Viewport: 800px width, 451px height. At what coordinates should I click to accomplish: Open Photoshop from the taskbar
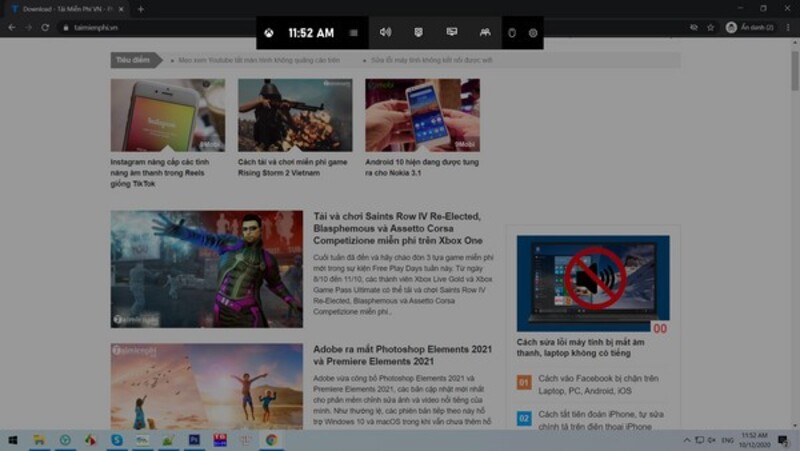tap(194, 440)
